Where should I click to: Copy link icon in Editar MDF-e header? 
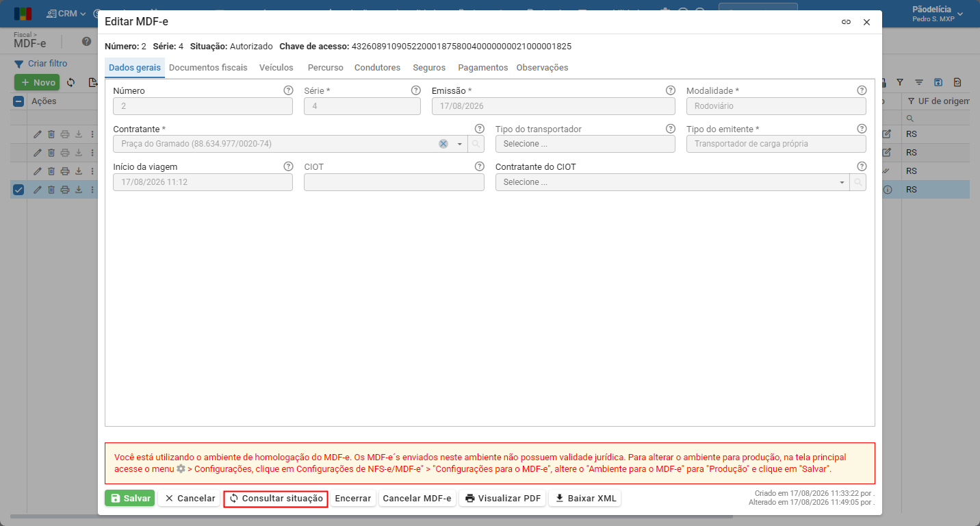coord(847,22)
